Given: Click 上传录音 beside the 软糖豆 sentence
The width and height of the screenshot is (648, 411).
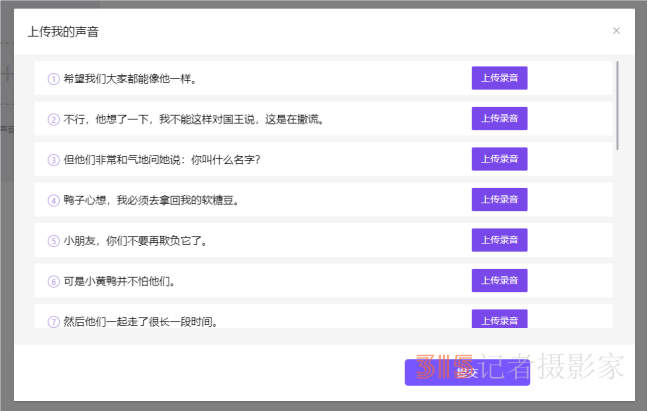Looking at the screenshot, I should (x=499, y=200).
